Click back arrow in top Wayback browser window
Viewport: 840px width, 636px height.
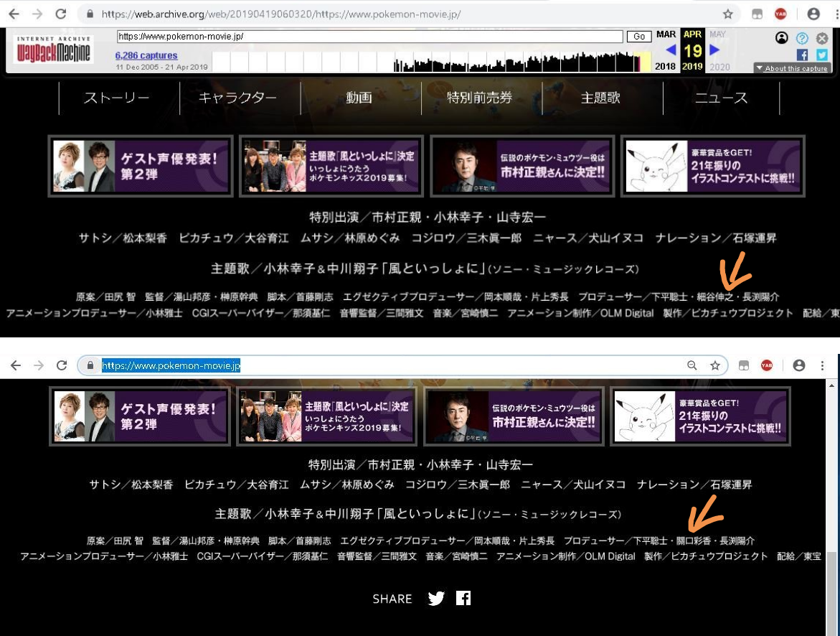[14, 14]
